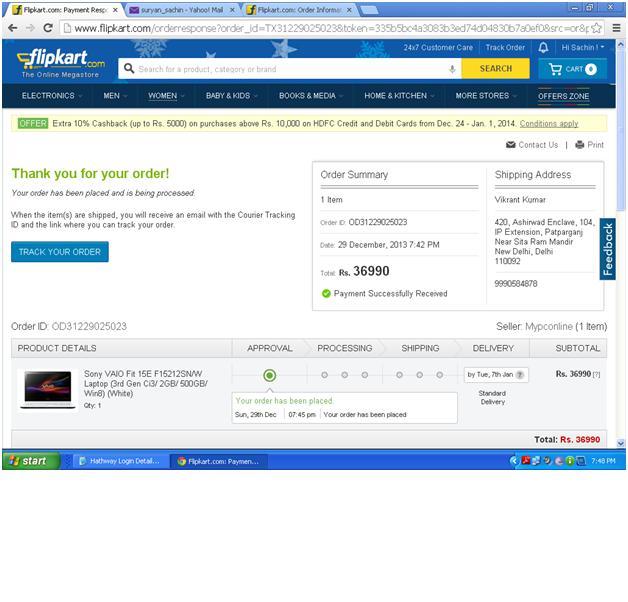Expand Women menu

click(166, 96)
